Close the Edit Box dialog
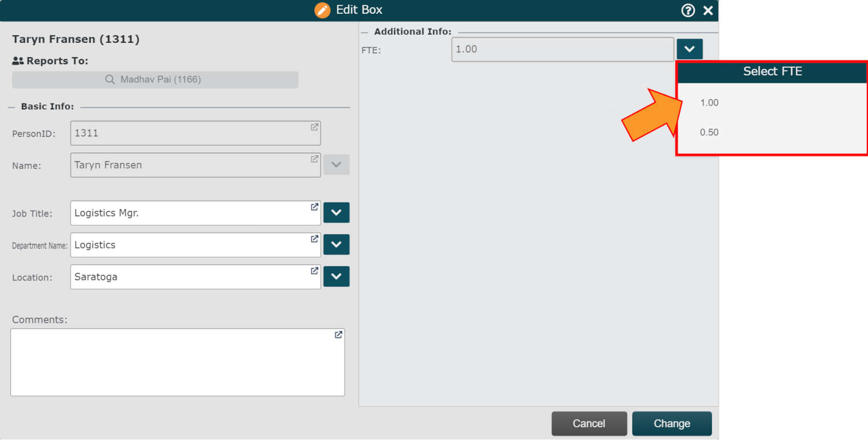 708,10
